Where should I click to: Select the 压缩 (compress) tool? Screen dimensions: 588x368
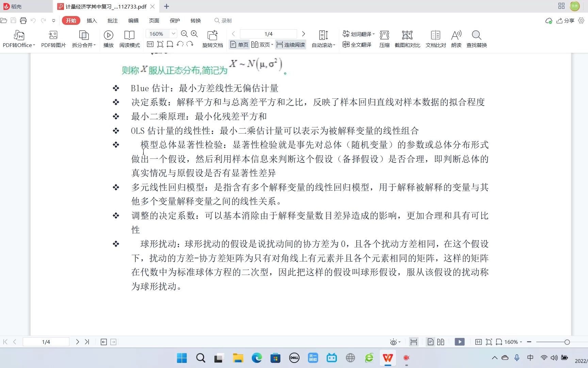point(384,39)
